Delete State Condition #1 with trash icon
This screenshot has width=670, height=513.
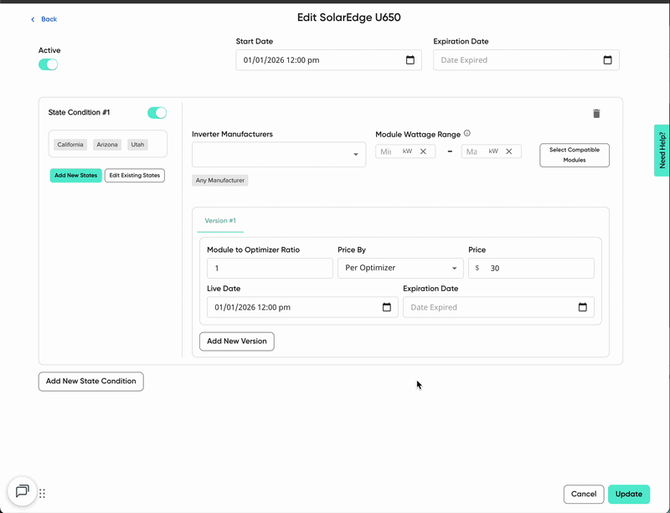click(597, 114)
